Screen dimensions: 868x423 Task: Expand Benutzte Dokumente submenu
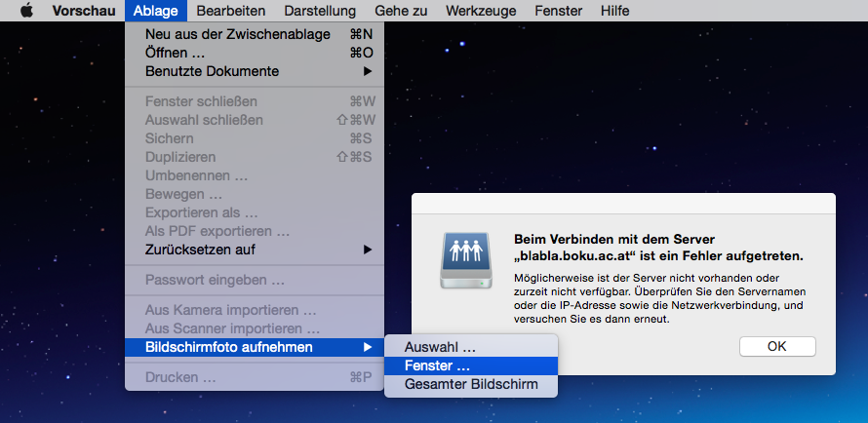pyautogui.click(x=255, y=72)
